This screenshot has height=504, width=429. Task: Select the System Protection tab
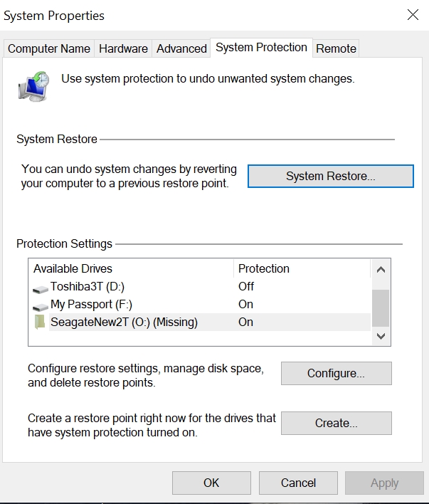tap(261, 48)
